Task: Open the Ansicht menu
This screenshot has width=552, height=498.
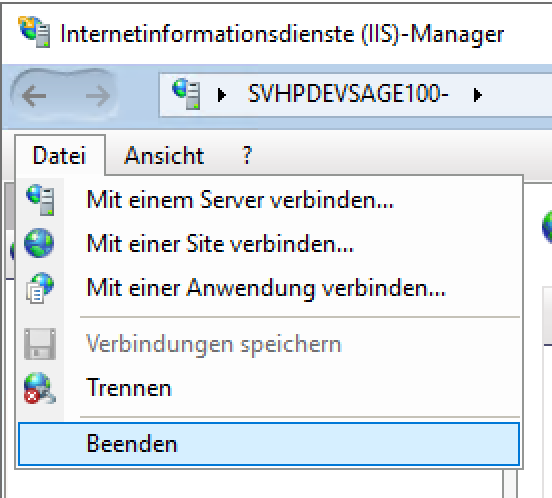Action: pyautogui.click(x=164, y=155)
